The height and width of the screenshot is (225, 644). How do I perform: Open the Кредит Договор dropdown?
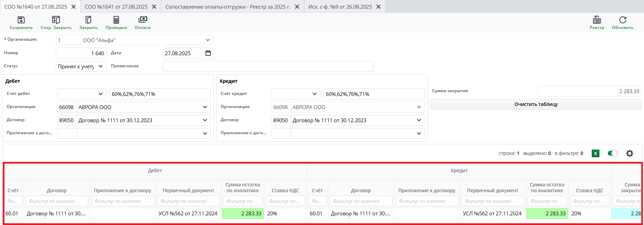(x=419, y=120)
